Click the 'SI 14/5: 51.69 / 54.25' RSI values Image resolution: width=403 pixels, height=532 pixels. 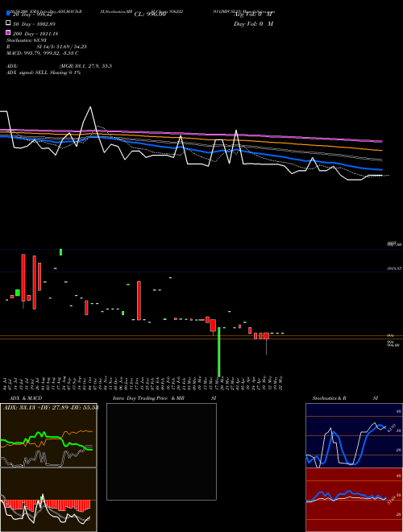click(62, 47)
